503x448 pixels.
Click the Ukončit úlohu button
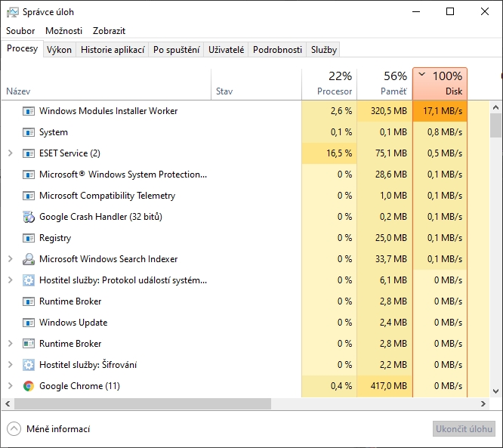point(463,429)
